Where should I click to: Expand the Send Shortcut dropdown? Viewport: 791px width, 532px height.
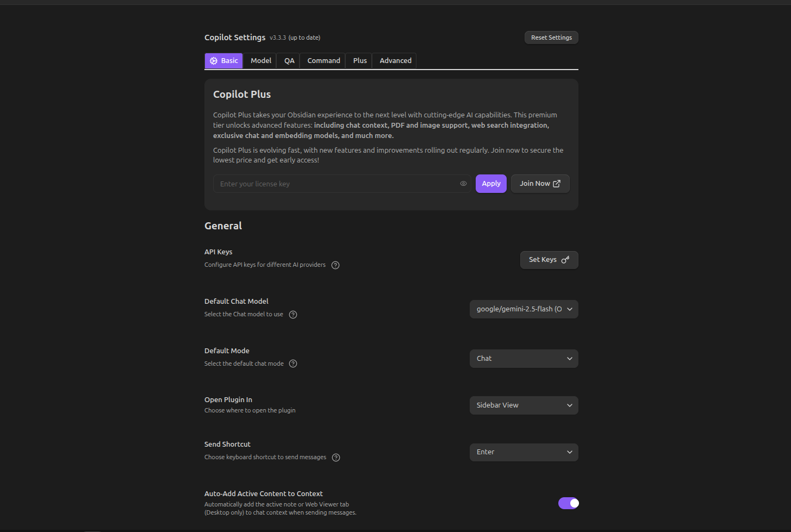click(524, 452)
